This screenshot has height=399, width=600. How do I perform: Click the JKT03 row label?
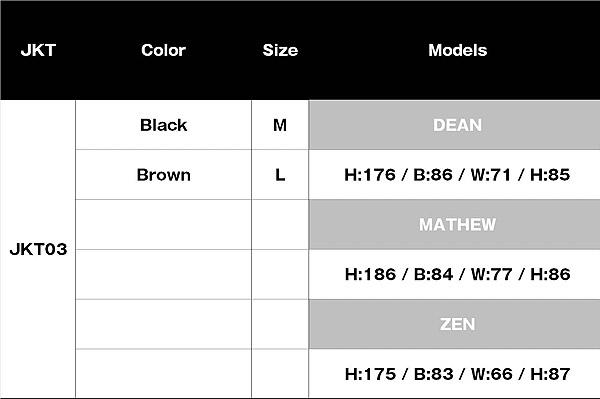pos(38,249)
